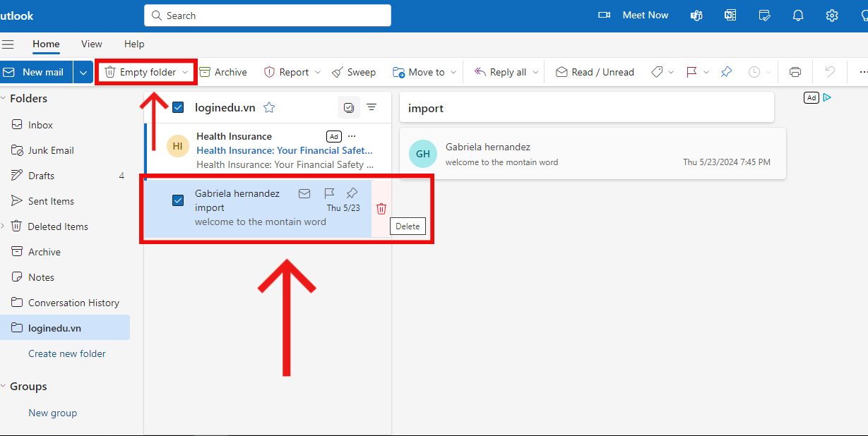Image resolution: width=868 pixels, height=436 pixels.
Task: Click the AdChoices triangle icon
Action: click(x=826, y=97)
